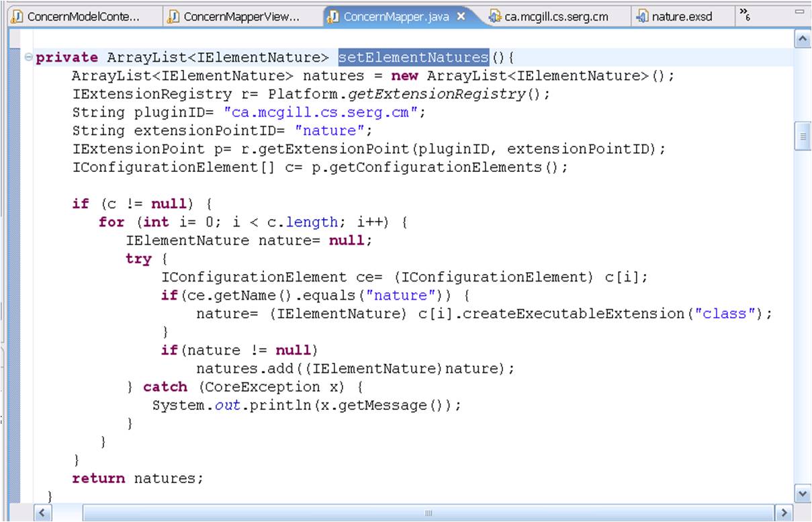Switch to the ConcernMapperView tab
This screenshot has height=522, width=812.
click(x=240, y=17)
